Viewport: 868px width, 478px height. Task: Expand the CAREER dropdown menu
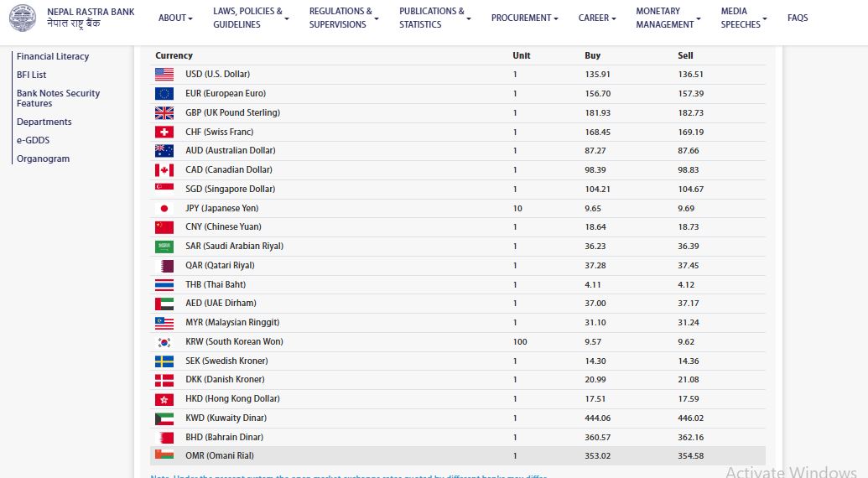pyautogui.click(x=597, y=18)
